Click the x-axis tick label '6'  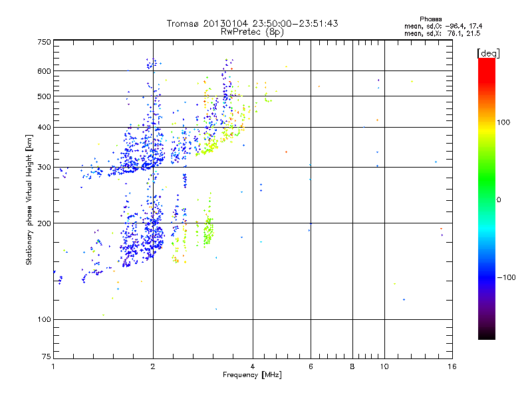click(311, 366)
